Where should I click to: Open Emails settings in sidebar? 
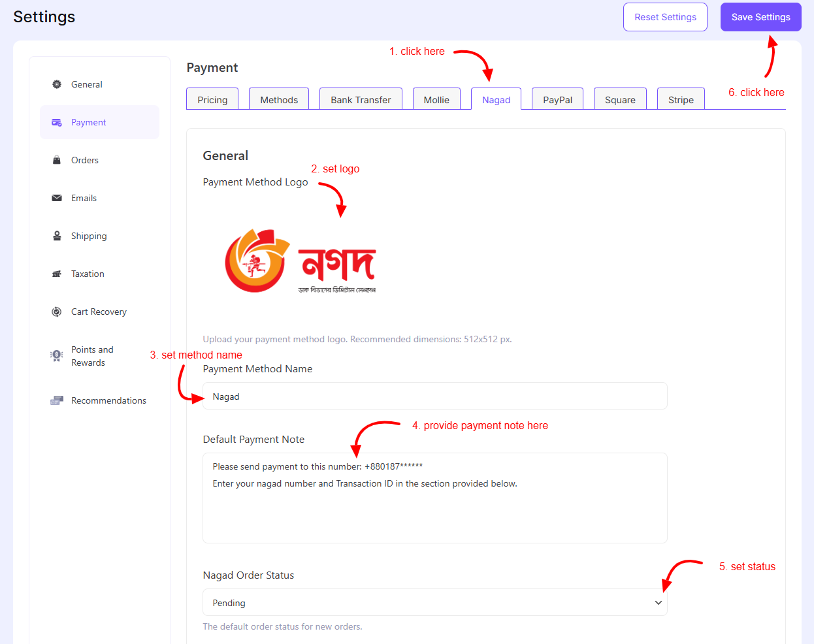pos(99,198)
